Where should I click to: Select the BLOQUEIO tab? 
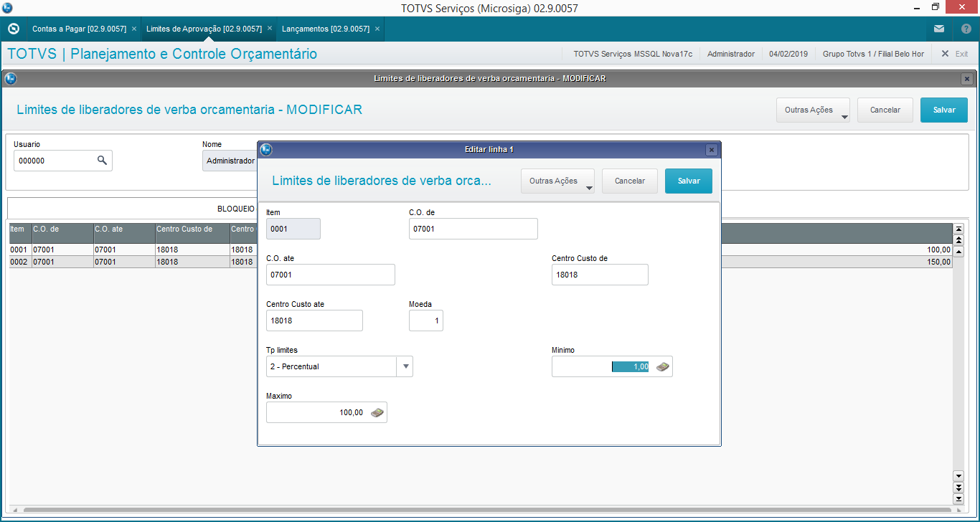[x=236, y=209]
